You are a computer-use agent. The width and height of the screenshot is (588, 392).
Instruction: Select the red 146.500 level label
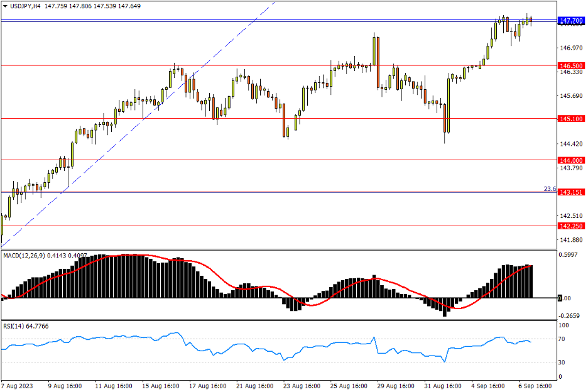571,65
